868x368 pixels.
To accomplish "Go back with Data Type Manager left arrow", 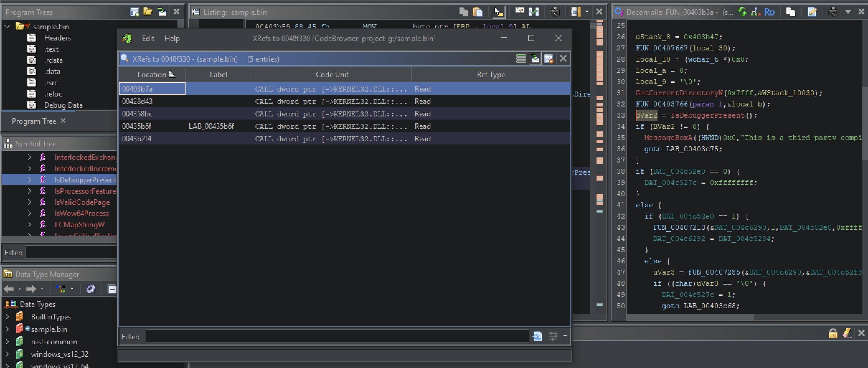I will pos(9,289).
